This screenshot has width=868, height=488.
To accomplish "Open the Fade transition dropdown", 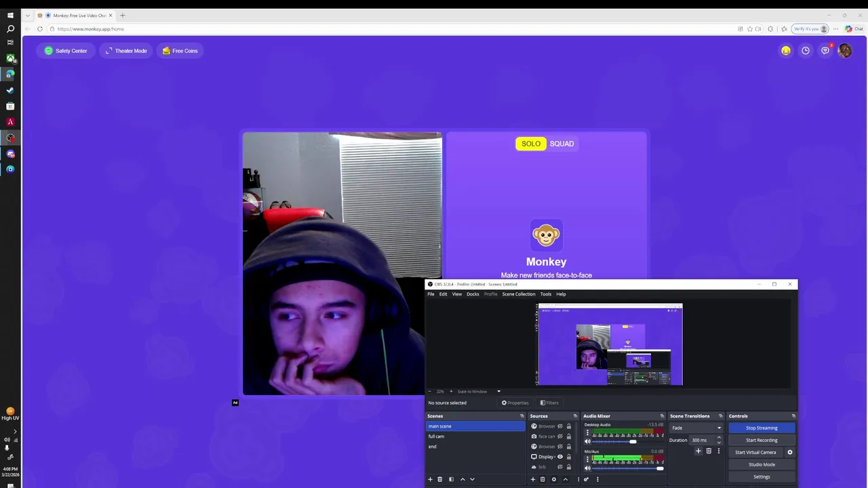I will coord(696,428).
